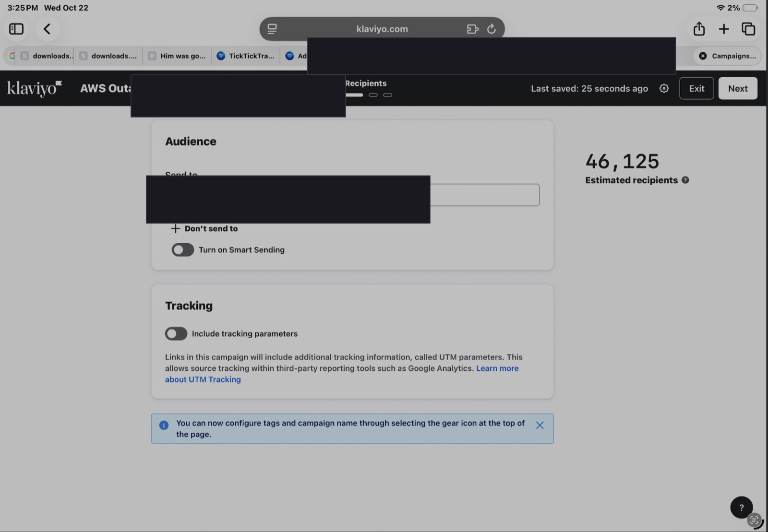
Task: Open the Him was go... tab
Action: tap(177, 56)
